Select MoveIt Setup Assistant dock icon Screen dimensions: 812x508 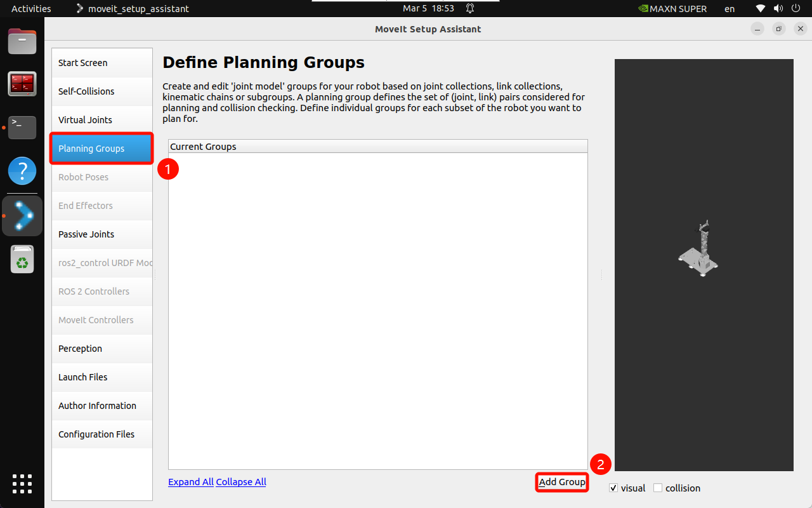[x=22, y=216]
